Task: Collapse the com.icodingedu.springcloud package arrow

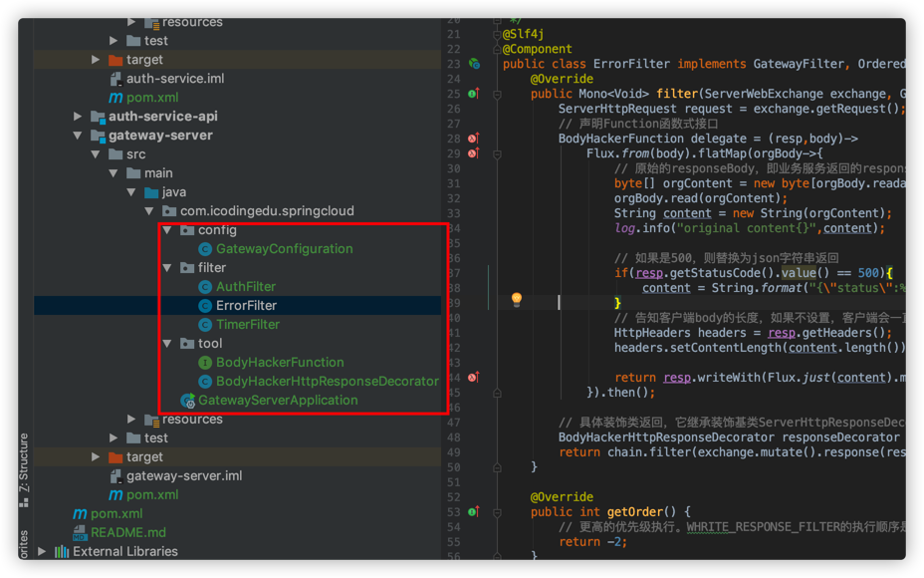Action: 149,211
